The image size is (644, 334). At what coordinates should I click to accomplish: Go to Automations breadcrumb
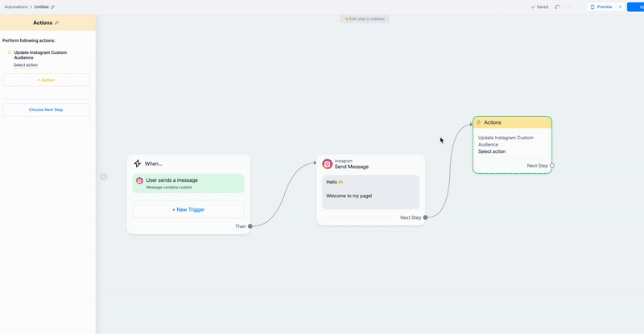point(15,6)
